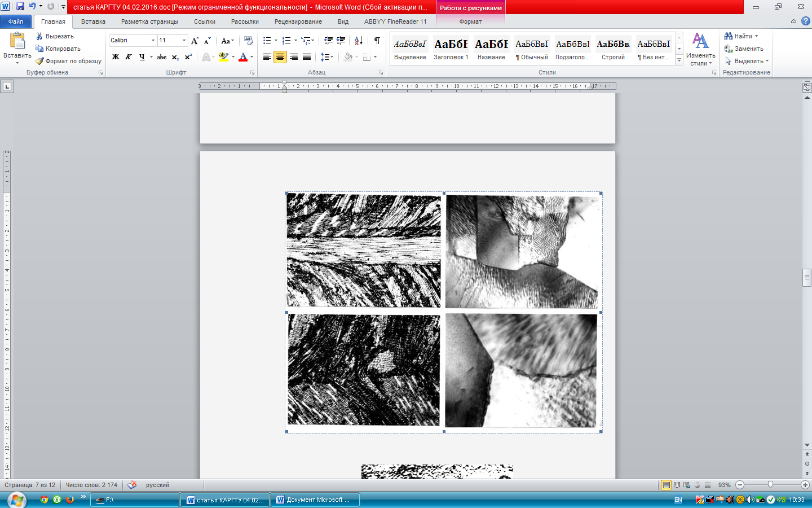Toggle bold formatting Ж

click(x=116, y=57)
